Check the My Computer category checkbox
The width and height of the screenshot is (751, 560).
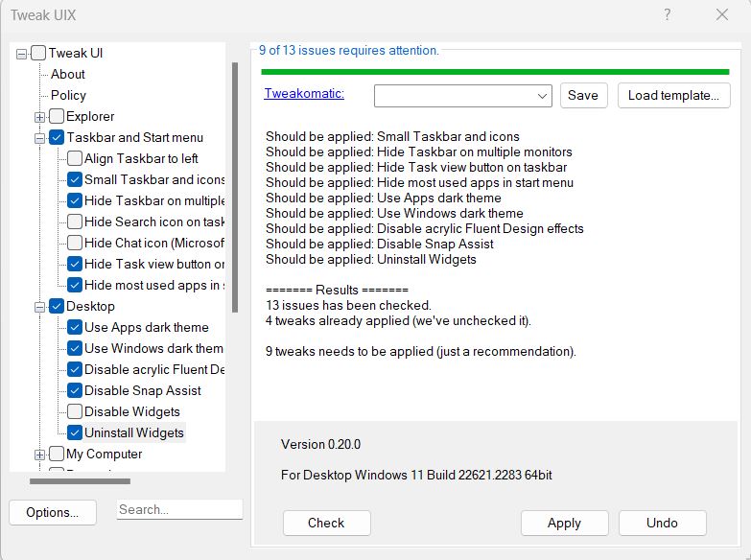pyautogui.click(x=57, y=454)
